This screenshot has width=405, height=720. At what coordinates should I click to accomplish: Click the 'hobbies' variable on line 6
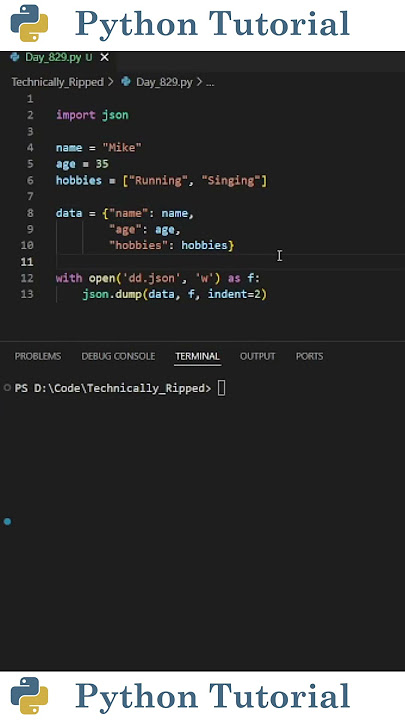pyautogui.click(x=79, y=180)
